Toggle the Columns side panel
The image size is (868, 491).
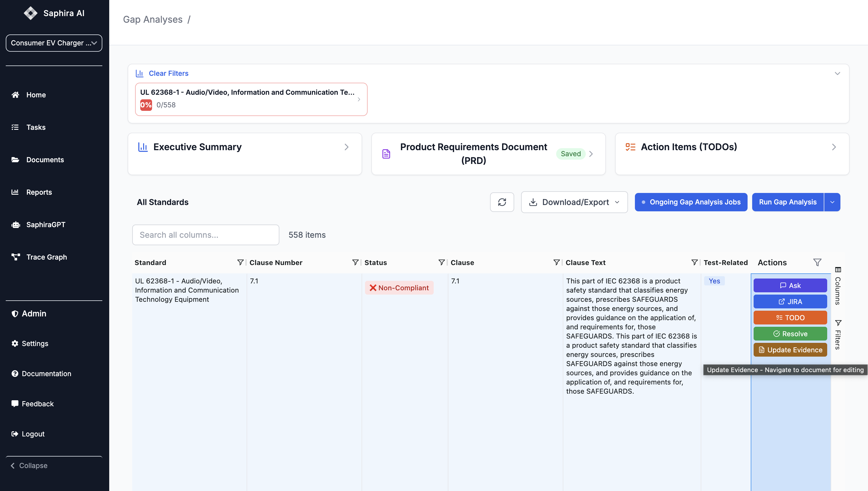pyautogui.click(x=838, y=286)
